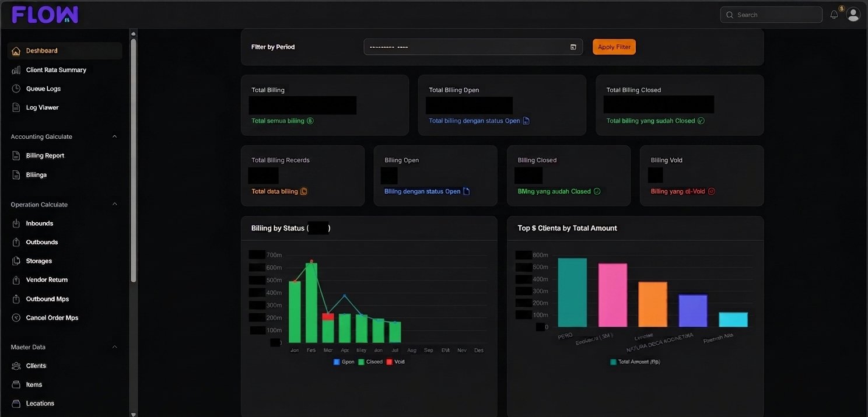
Task: Open the notification bell icon
Action: [x=834, y=15]
